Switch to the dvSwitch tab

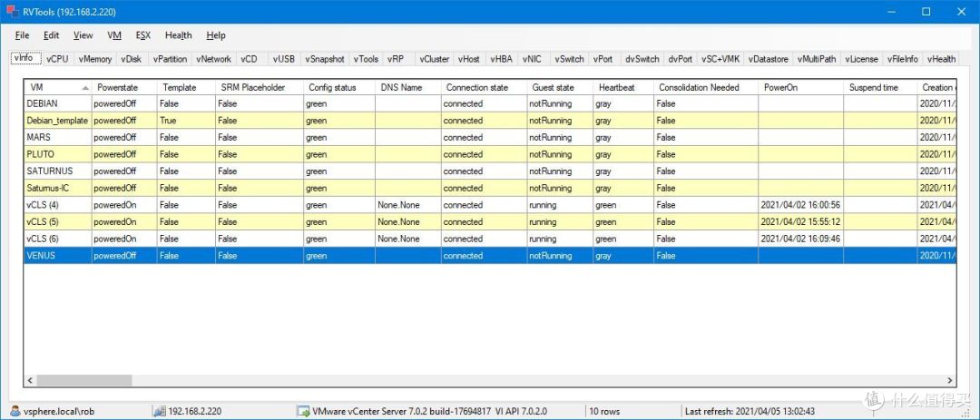(642, 59)
